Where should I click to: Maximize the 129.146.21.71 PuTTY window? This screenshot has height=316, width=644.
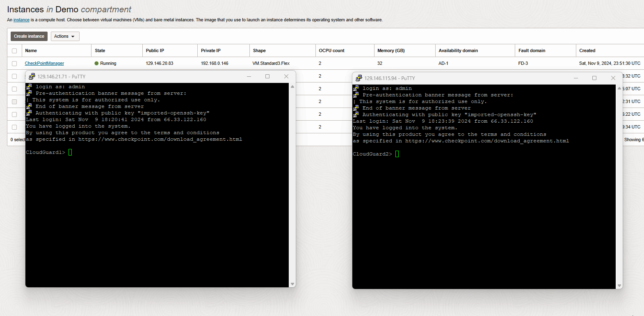coord(267,76)
